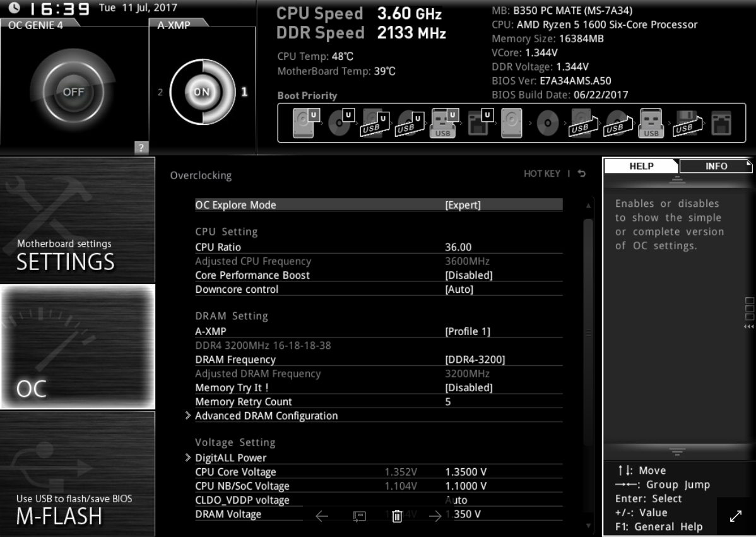Open the OC Explore Mode Expert option
756x537 pixels.
(379, 205)
